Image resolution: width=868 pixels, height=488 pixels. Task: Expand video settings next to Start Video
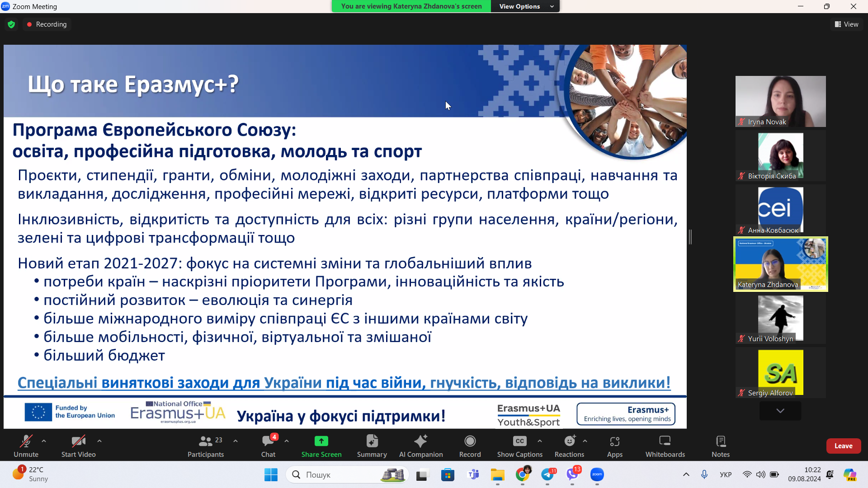point(99,441)
